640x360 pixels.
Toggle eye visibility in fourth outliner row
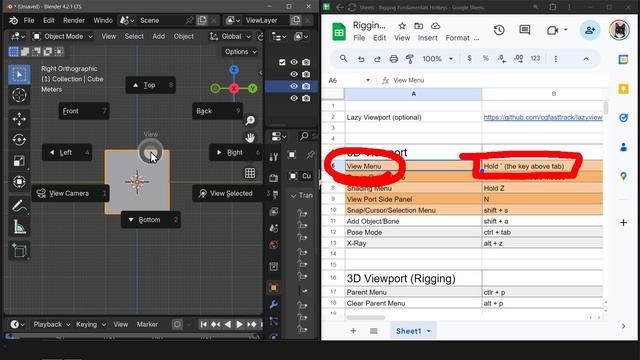[x=294, y=98]
